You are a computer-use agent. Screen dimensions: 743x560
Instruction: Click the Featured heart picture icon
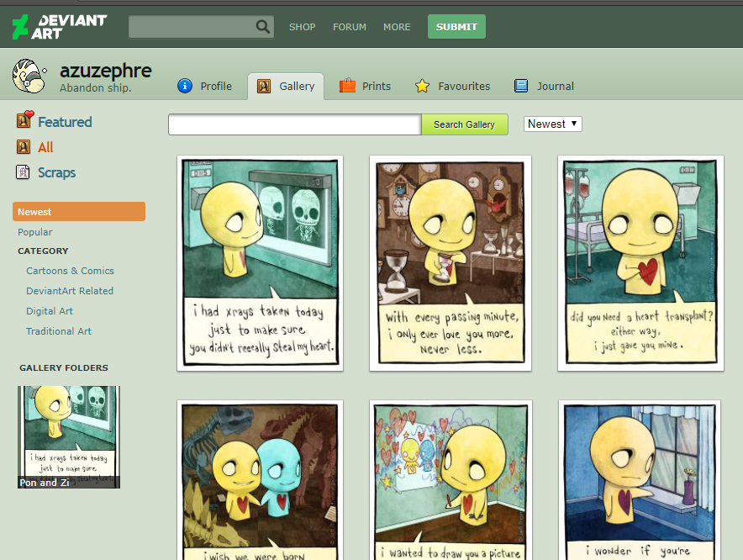tap(25, 119)
